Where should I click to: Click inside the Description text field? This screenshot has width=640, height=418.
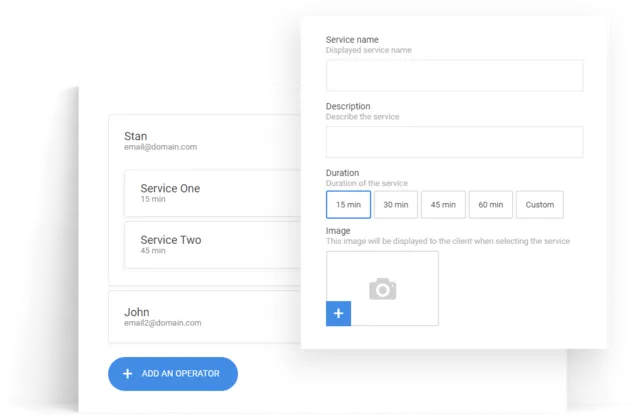tap(454, 142)
